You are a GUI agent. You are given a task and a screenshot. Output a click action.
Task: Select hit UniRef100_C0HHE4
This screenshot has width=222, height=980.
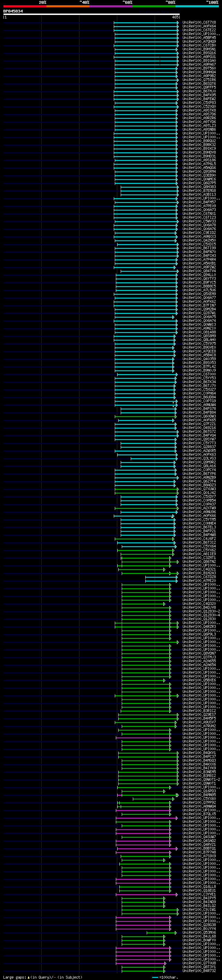[199, 523]
